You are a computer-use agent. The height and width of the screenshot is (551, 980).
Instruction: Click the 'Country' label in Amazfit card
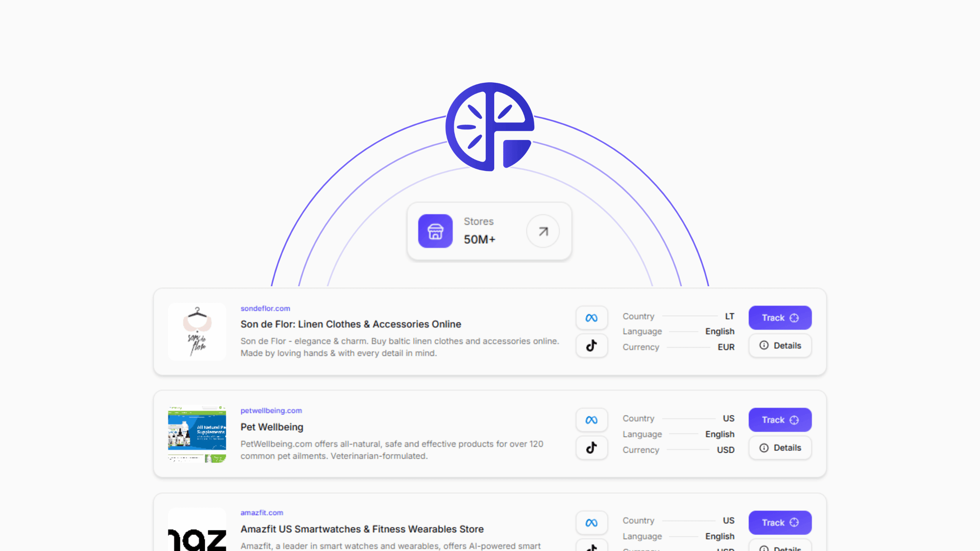639,521
